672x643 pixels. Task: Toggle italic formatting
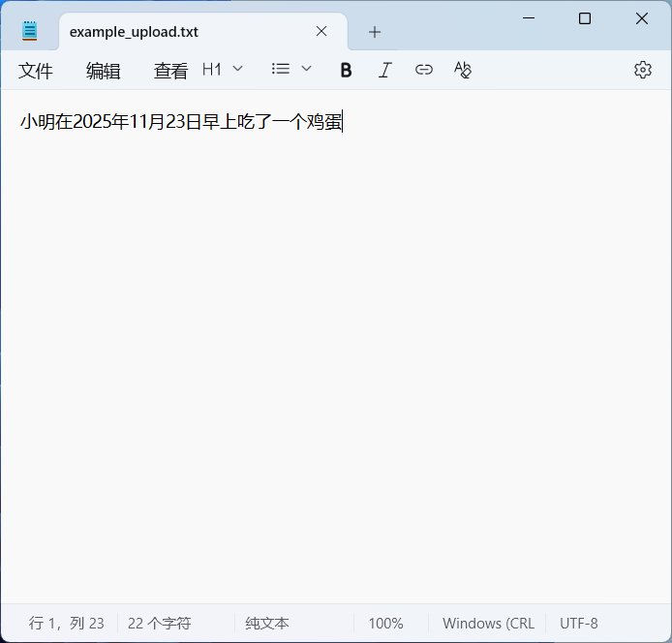pos(384,70)
